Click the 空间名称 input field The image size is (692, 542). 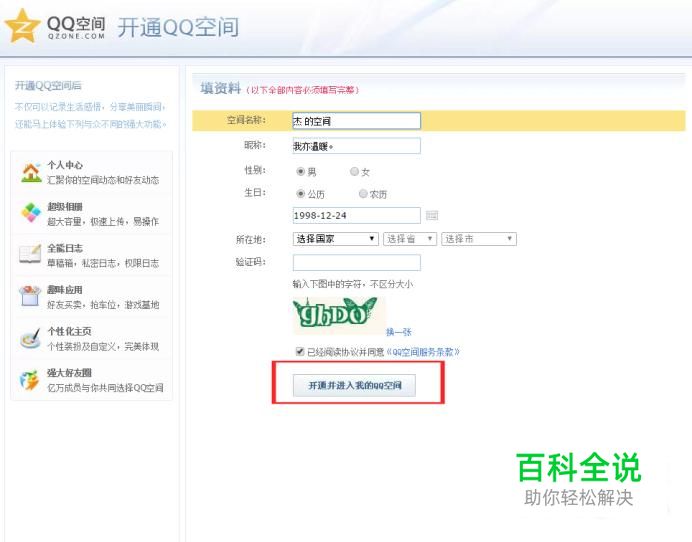click(x=357, y=121)
